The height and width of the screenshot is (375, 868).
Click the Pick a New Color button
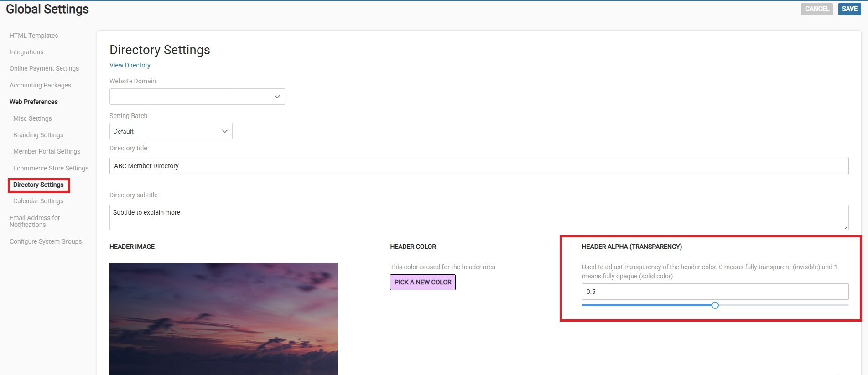422,282
